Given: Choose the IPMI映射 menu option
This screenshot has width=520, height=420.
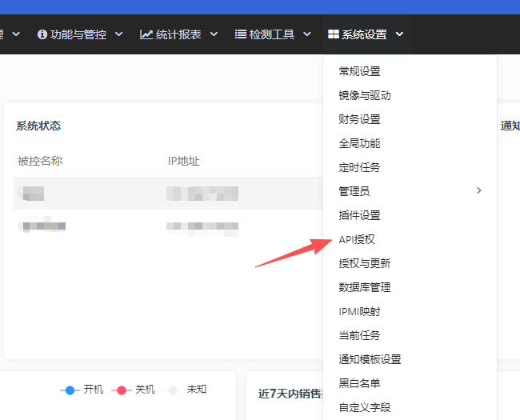Looking at the screenshot, I should pos(359,311).
